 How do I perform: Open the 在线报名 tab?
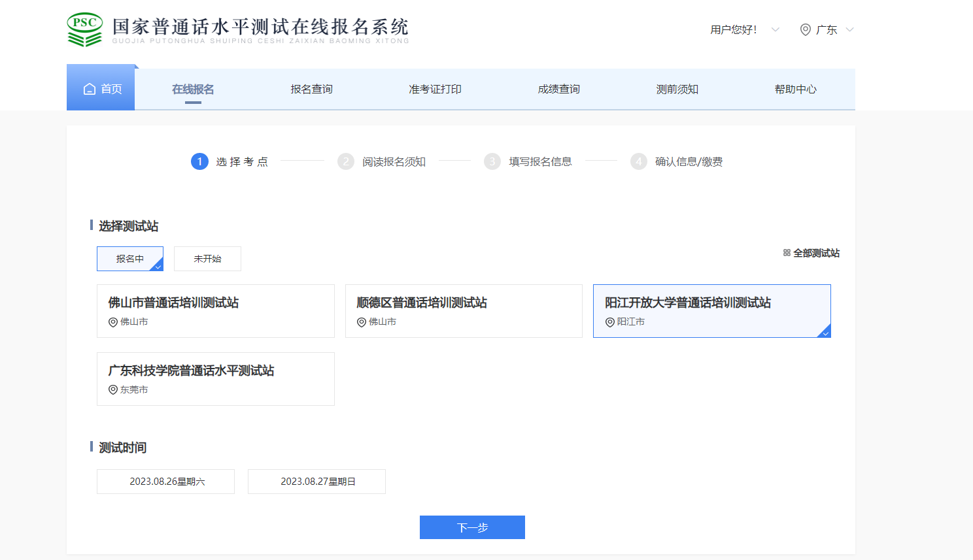tap(193, 89)
